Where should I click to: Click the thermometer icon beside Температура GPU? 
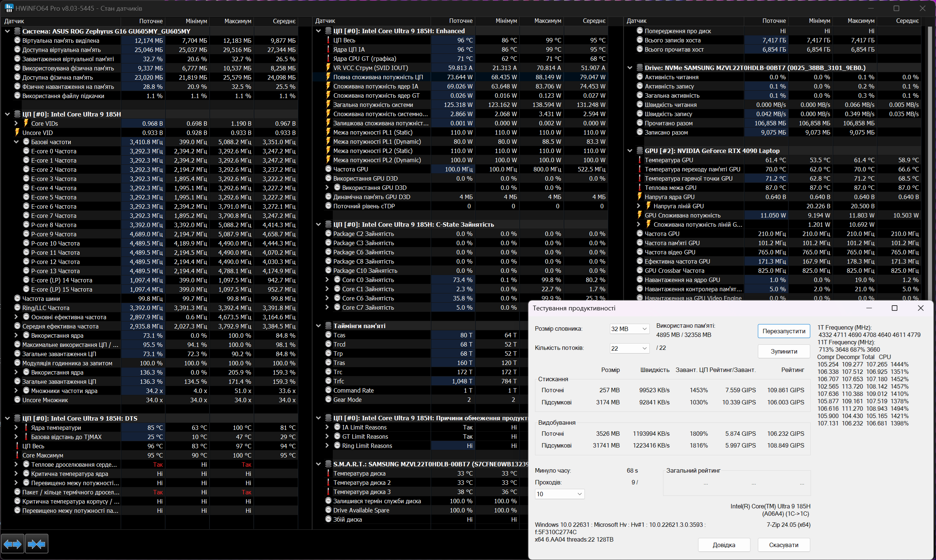point(640,160)
